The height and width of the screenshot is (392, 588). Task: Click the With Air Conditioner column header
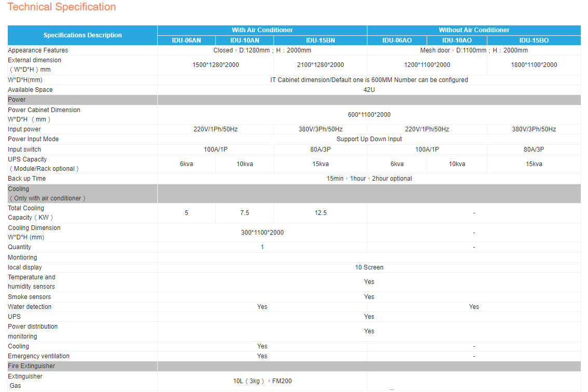[262, 30]
